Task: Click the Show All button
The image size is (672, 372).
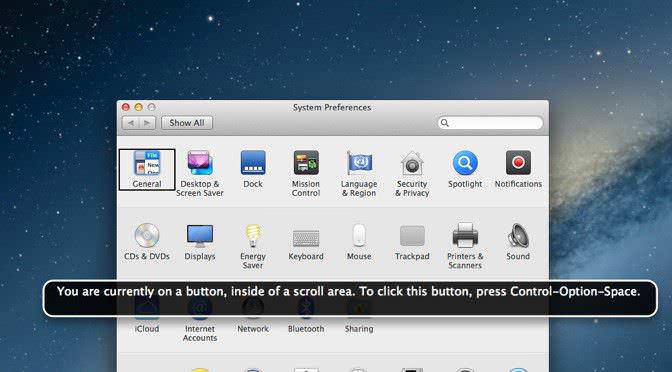Action: [187, 123]
